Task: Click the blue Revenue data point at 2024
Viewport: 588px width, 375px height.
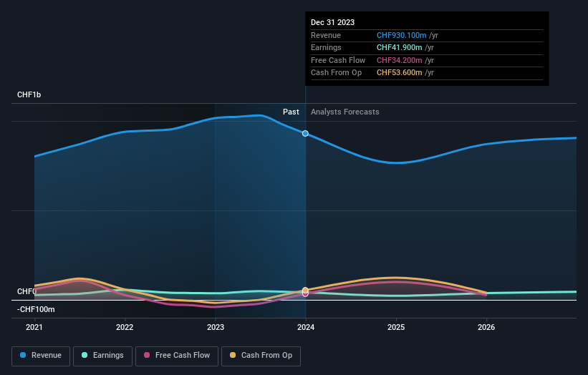Action: pyautogui.click(x=305, y=133)
